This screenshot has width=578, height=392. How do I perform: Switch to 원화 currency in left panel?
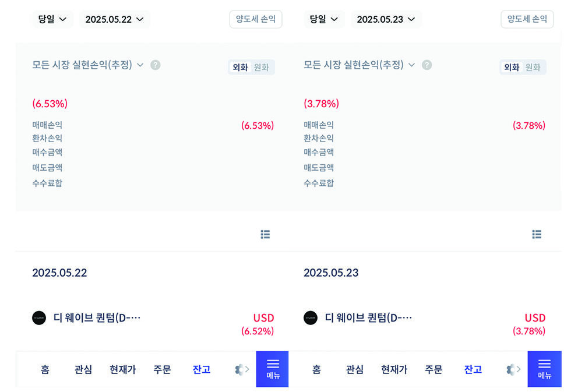pos(262,67)
